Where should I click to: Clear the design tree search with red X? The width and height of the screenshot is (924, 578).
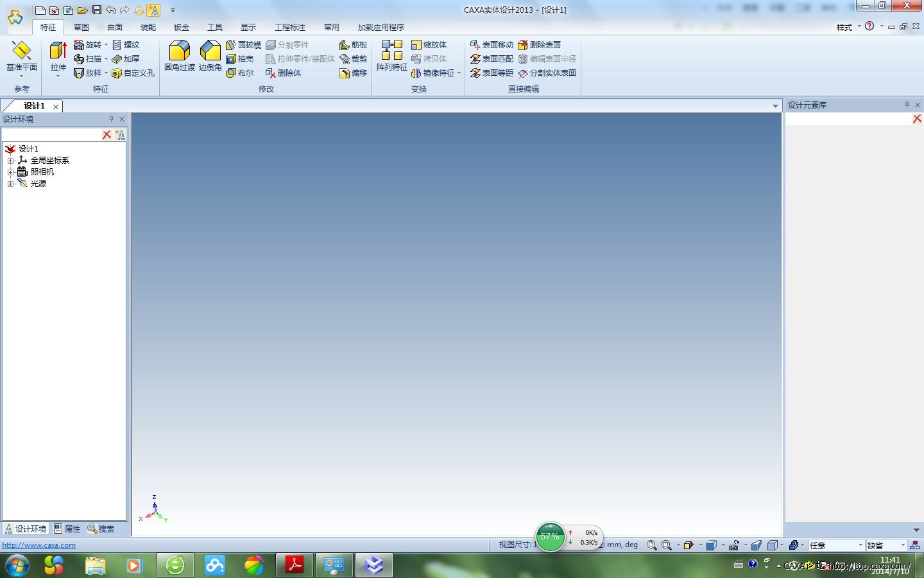click(107, 135)
